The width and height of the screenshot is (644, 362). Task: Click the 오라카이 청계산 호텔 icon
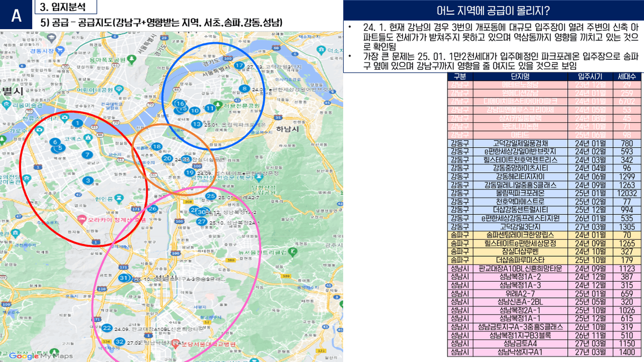pyautogui.click(x=83, y=219)
